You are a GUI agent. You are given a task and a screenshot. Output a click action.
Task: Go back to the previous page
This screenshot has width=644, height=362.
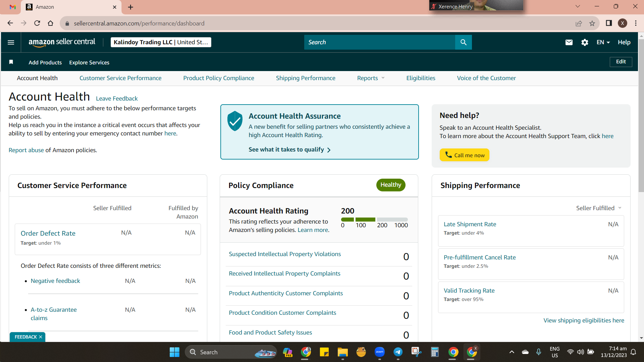click(x=10, y=23)
